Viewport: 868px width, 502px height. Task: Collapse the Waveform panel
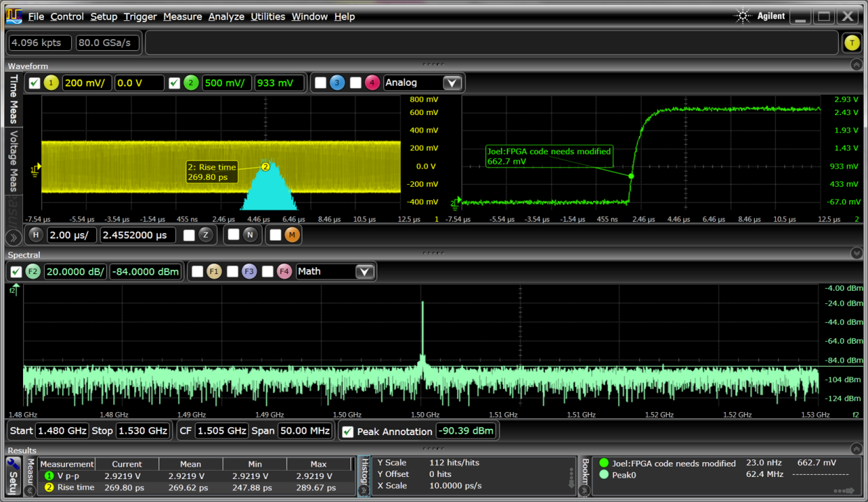(856, 65)
